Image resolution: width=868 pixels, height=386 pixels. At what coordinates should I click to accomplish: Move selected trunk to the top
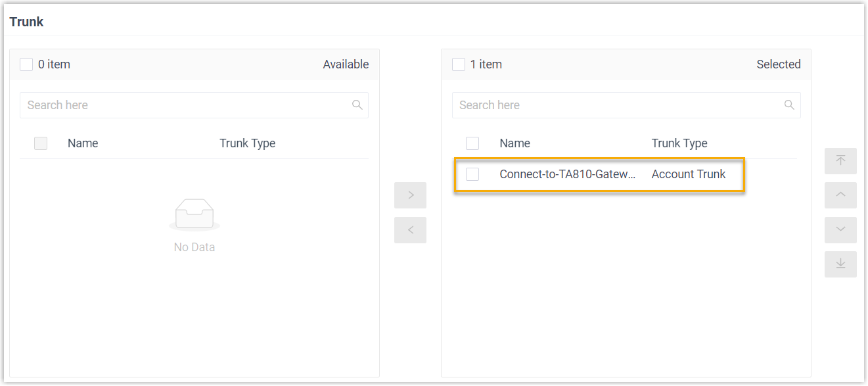point(840,161)
